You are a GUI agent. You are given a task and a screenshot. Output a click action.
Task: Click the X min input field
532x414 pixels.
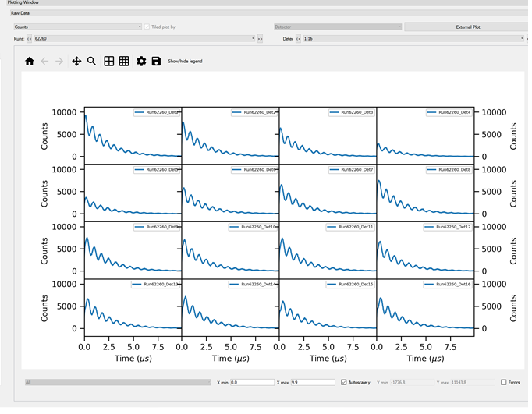pyautogui.click(x=252, y=382)
